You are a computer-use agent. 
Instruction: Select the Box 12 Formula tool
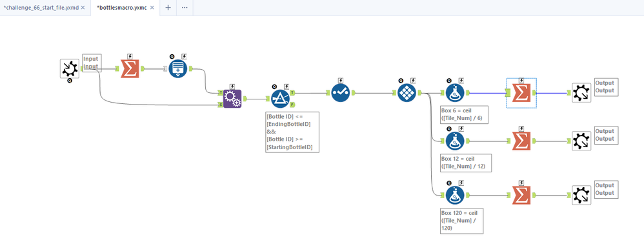(x=455, y=141)
